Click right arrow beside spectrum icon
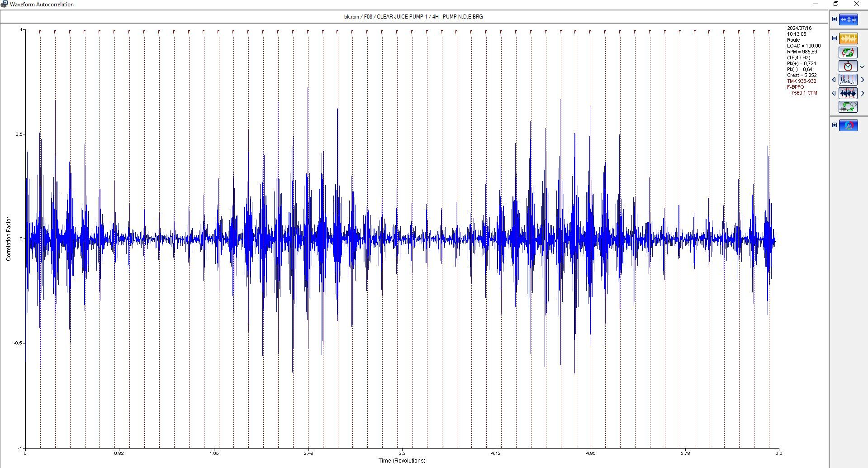The height and width of the screenshot is (468, 868). tap(862, 80)
